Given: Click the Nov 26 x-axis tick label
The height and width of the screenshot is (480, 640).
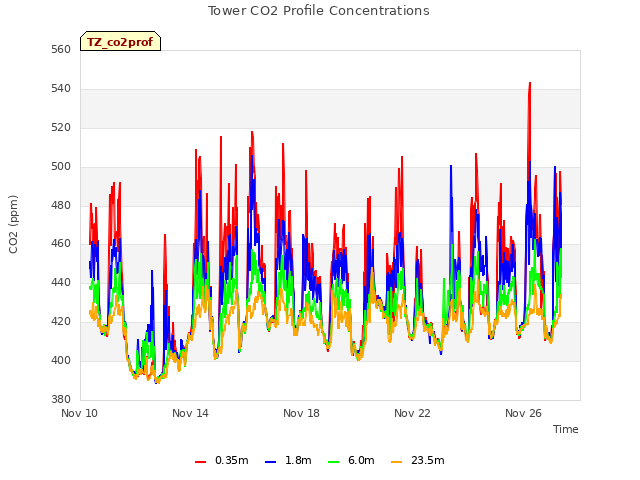Looking at the screenshot, I should click(x=523, y=413).
